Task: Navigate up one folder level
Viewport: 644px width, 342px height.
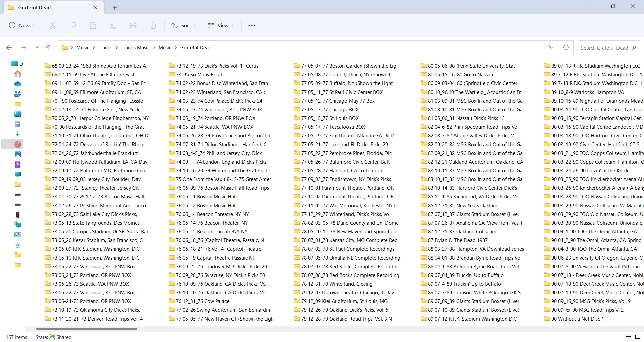Action: coord(49,48)
